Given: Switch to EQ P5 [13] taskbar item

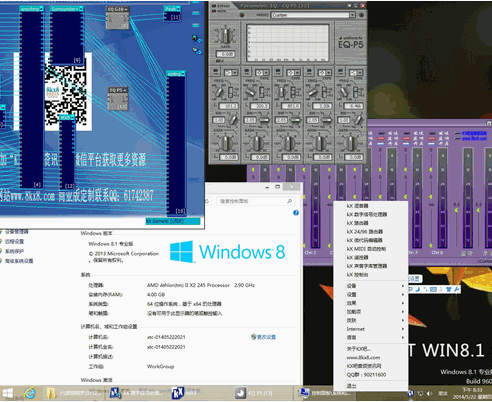Looking at the screenshot, I should click(262, 393).
